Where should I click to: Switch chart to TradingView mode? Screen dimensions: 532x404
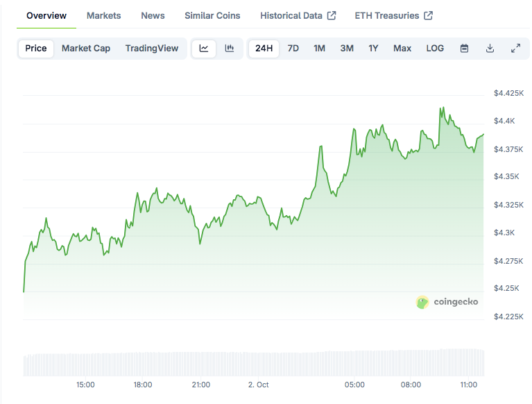(151, 49)
